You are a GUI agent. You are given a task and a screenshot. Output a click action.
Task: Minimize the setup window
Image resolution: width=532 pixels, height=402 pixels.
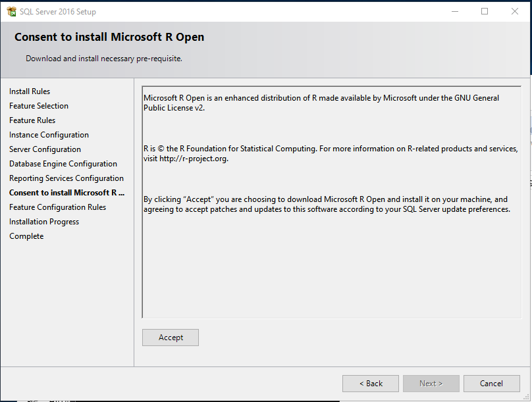pos(454,11)
